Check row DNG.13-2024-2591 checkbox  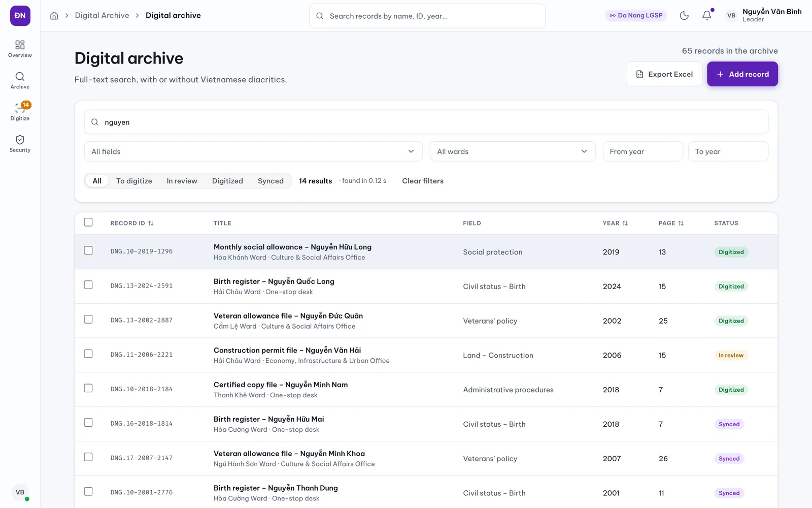[88, 285]
